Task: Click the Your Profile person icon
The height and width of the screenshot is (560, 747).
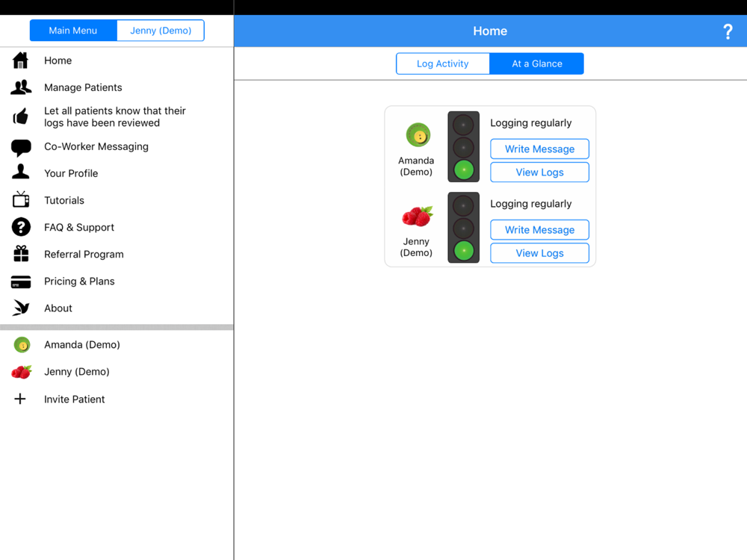Action: tap(20, 172)
